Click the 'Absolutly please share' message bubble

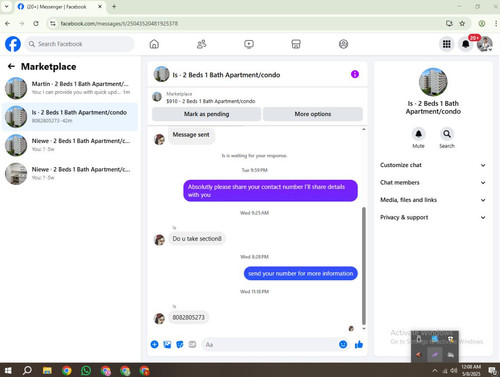point(270,191)
